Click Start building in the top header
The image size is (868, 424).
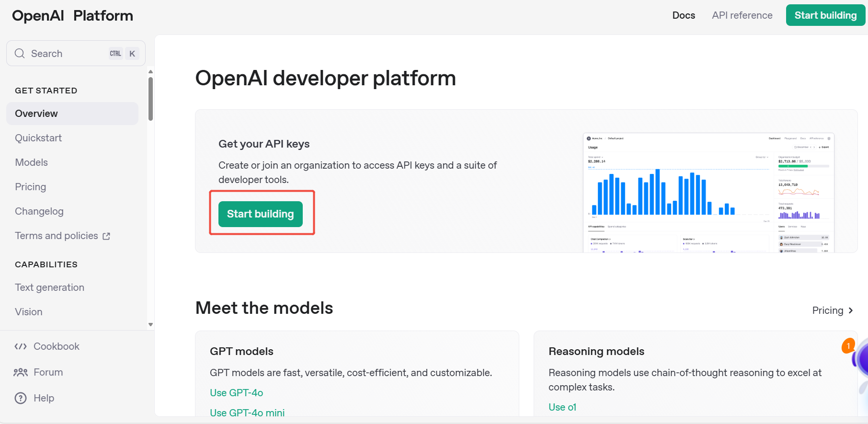[x=825, y=15]
